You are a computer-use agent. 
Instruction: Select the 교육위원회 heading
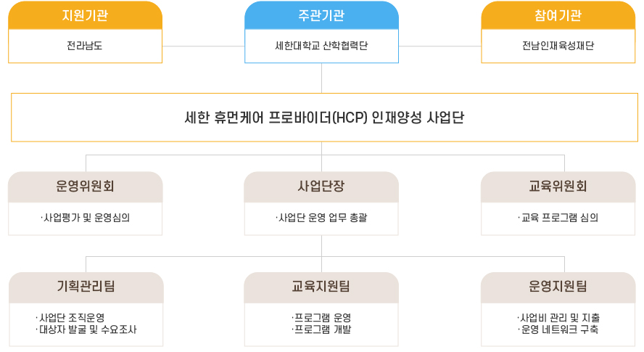pyautogui.click(x=558, y=187)
